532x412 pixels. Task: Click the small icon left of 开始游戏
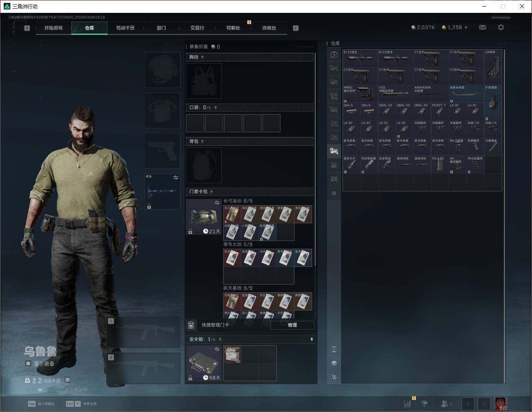coord(27,28)
